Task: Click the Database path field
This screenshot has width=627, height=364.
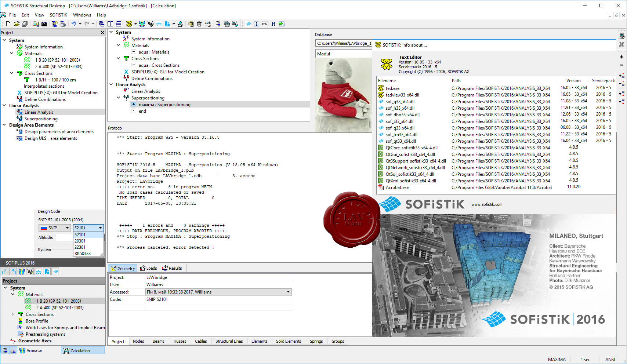Action: [344, 43]
